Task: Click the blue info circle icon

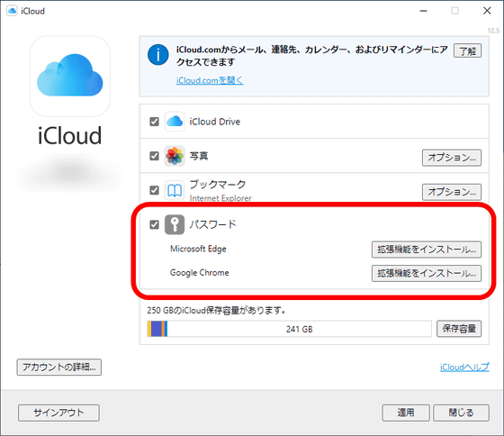Action: click(158, 55)
